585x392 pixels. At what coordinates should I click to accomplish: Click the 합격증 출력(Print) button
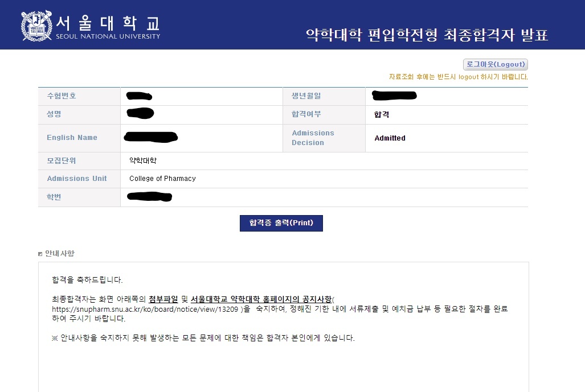coord(281,223)
